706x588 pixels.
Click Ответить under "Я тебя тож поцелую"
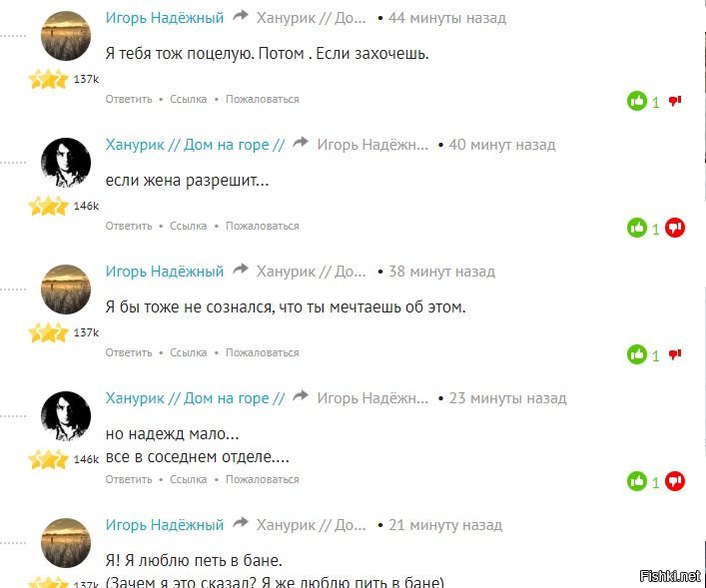129,99
